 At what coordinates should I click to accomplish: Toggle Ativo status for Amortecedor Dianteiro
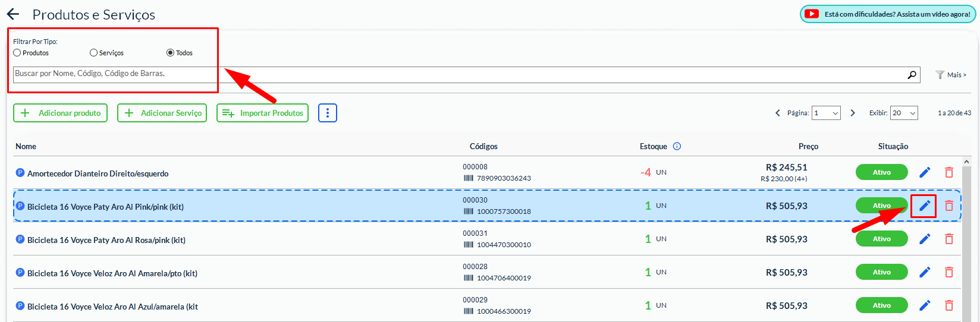881,172
